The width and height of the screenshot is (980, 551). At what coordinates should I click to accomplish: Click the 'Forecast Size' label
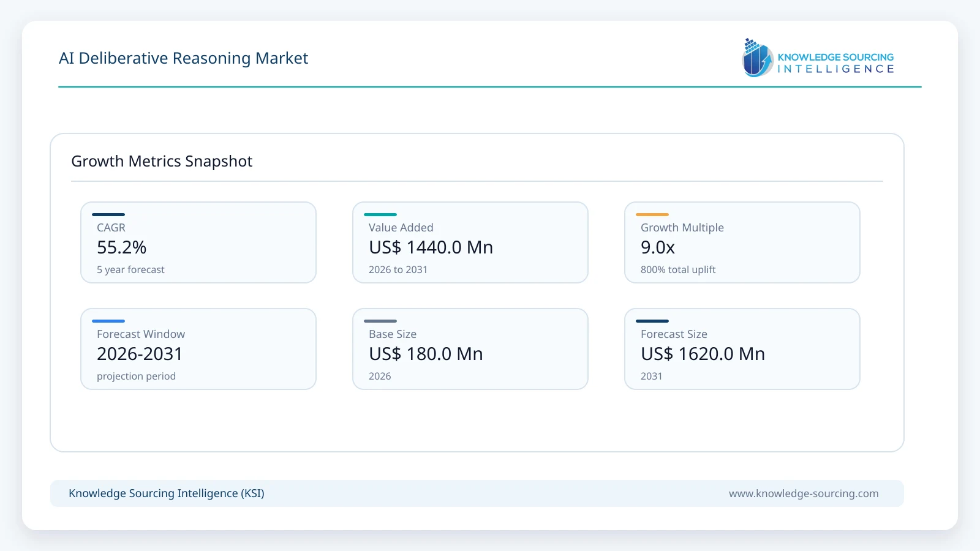674,334
